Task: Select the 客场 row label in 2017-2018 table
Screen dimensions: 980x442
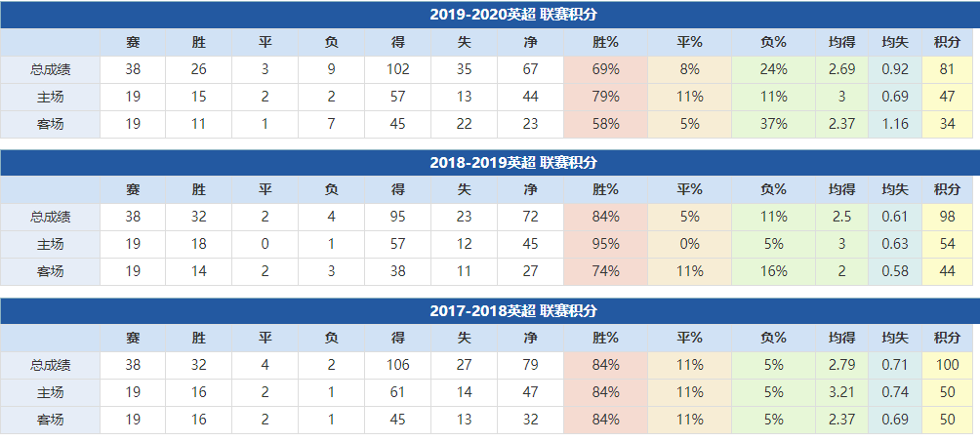Action: [50, 420]
